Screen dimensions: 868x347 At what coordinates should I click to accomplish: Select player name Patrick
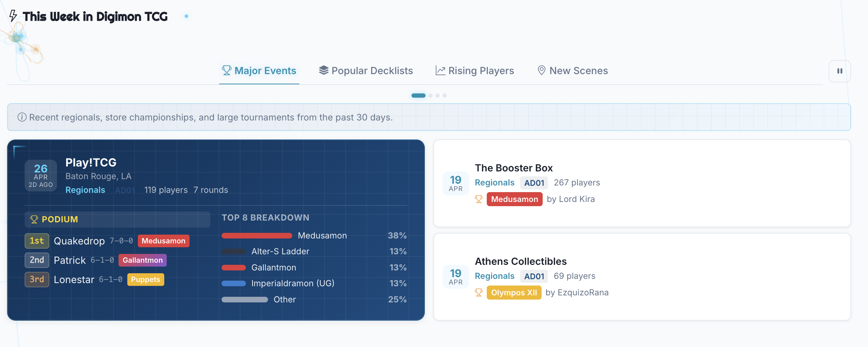tap(70, 260)
